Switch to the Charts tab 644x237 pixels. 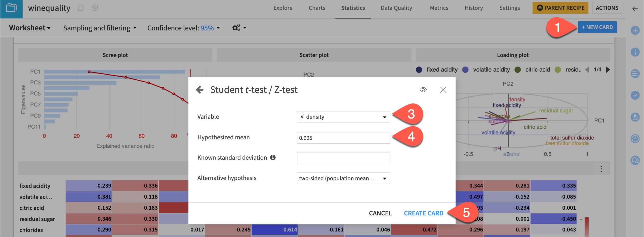(x=317, y=8)
